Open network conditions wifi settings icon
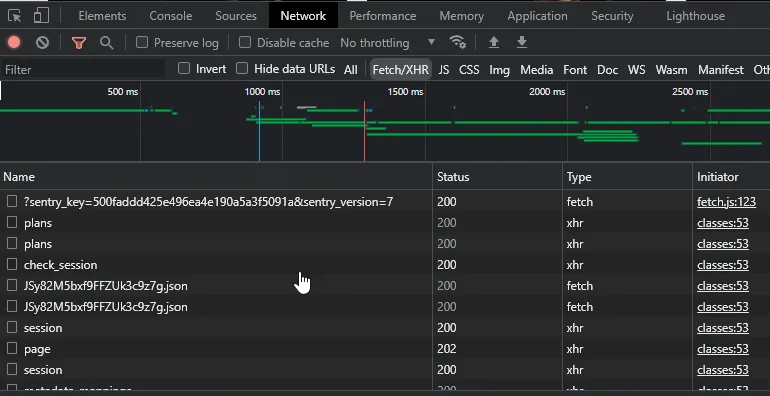The width and height of the screenshot is (770, 396). [x=458, y=42]
